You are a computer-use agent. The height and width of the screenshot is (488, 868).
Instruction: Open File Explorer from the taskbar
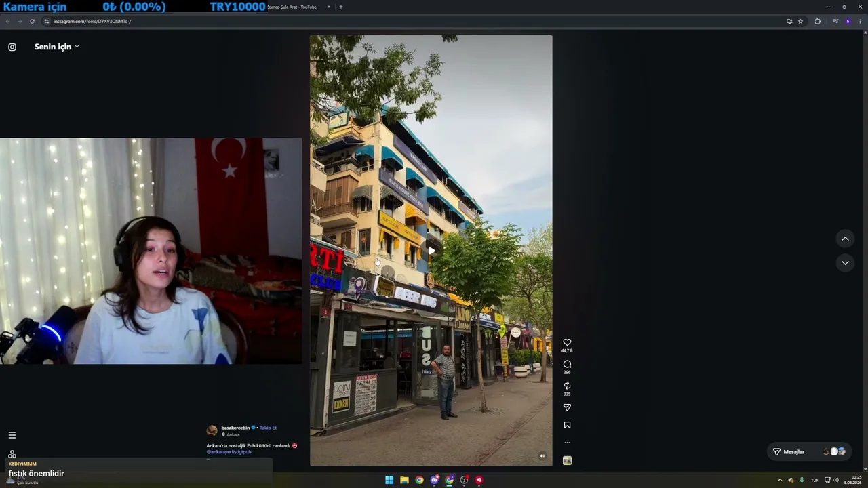tap(404, 480)
